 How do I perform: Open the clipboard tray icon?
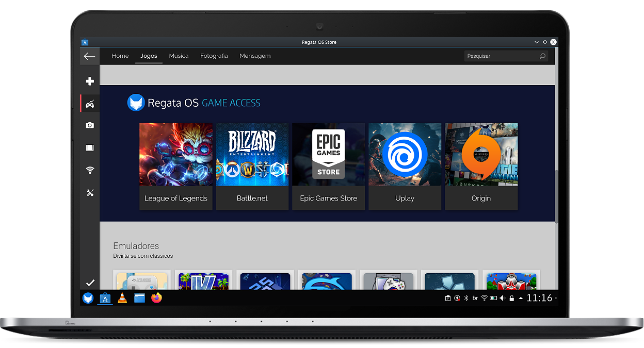448,298
